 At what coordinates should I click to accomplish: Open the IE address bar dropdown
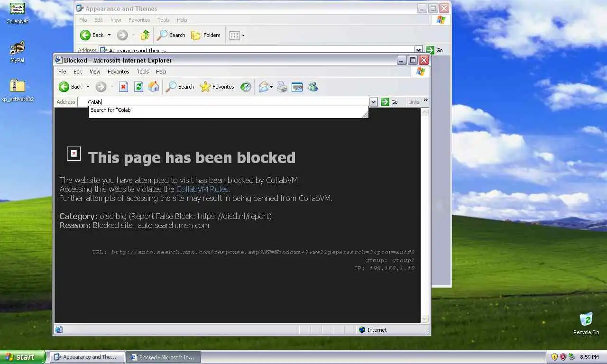[x=374, y=102]
